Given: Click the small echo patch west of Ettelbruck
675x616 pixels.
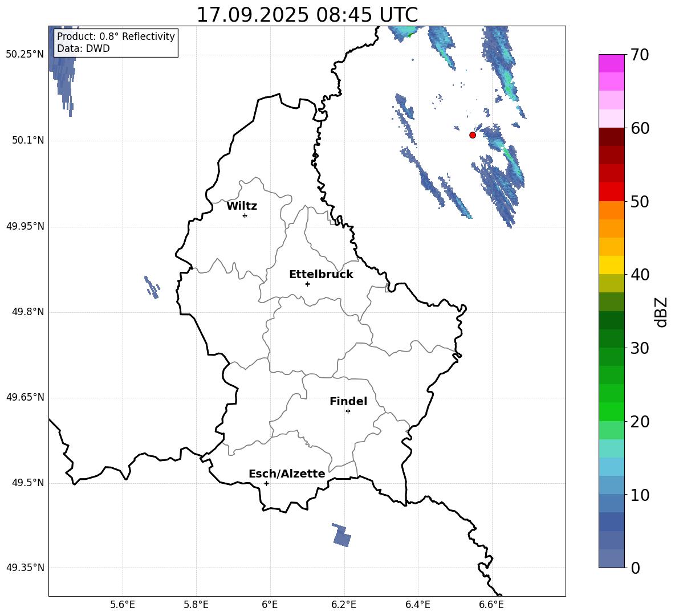Looking at the screenshot, I should click(x=152, y=288).
